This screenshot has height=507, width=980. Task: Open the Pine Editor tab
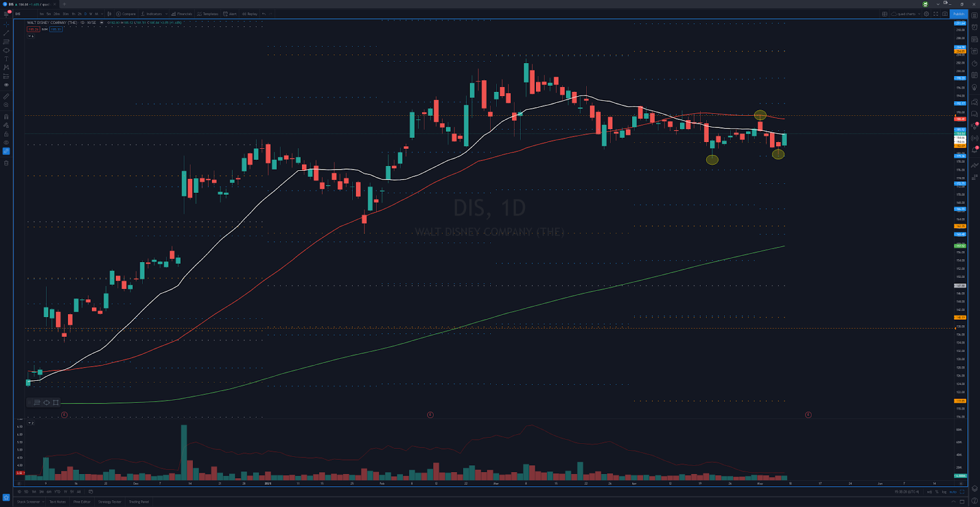(82, 501)
